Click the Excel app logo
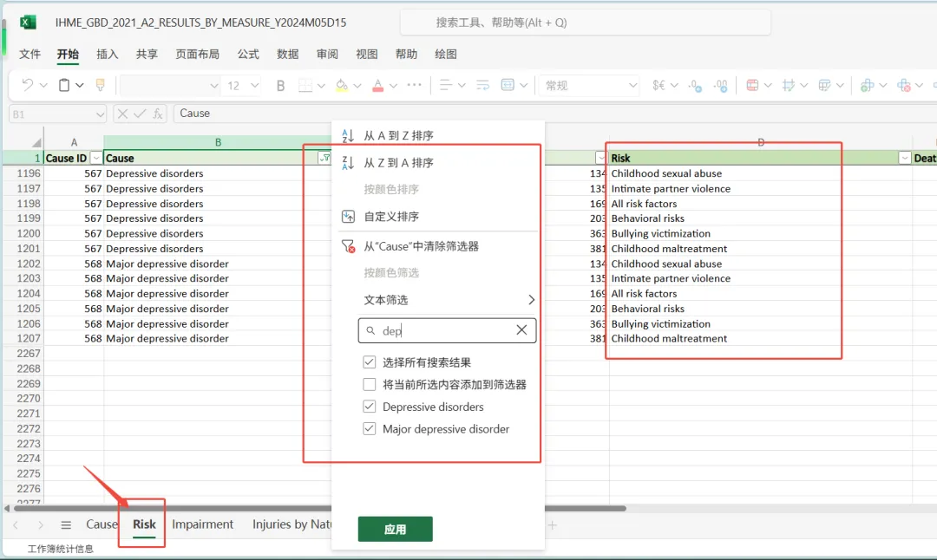This screenshot has height=560, width=937. point(28,23)
